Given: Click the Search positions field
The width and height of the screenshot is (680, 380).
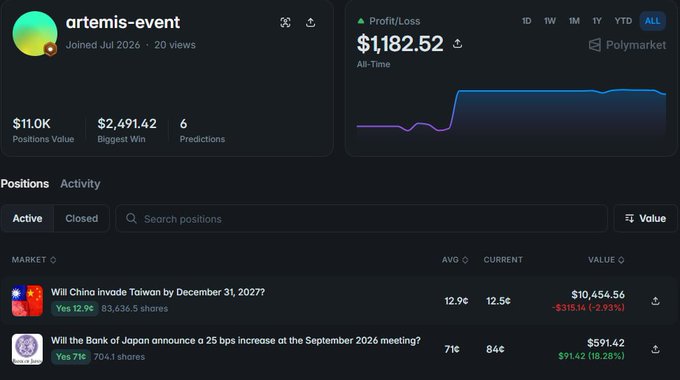Looking at the screenshot, I should click(361, 219).
